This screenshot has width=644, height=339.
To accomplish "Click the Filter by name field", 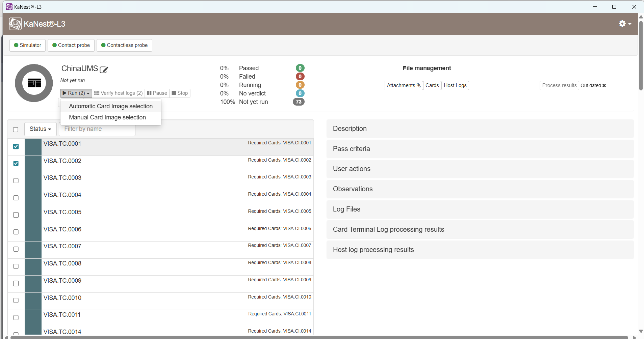I will (97, 129).
